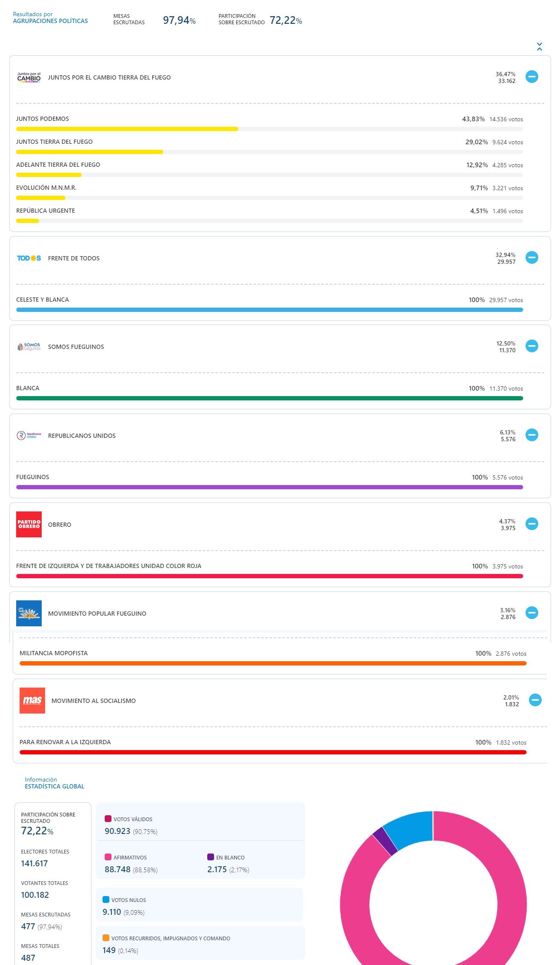Click the Celeste y Blanca blue bar
This screenshot has height=965, width=560.
click(x=269, y=310)
